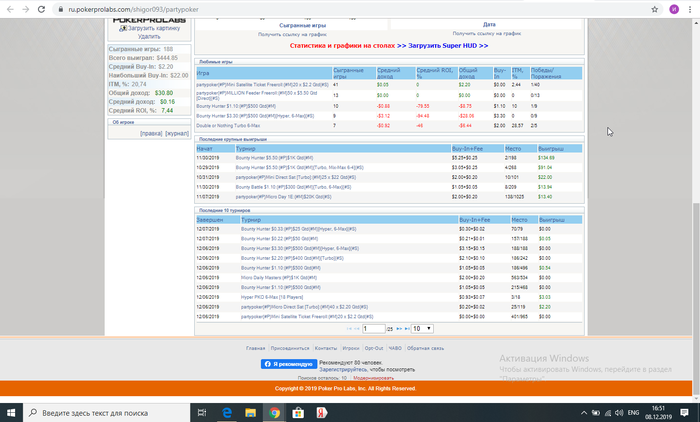
Task: Go to previous page of tournaments
Action: tap(357, 329)
